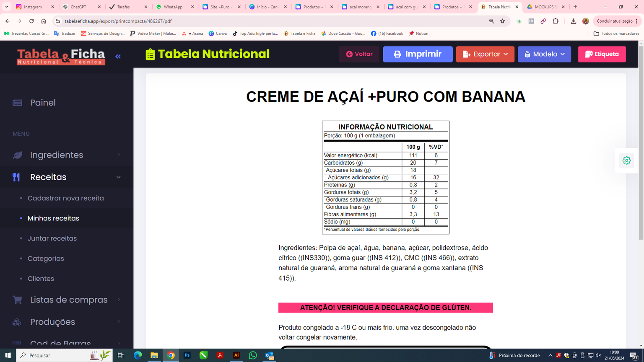Collapse sidebar with double-chevron icon
This screenshot has height=362, width=644.
click(118, 56)
